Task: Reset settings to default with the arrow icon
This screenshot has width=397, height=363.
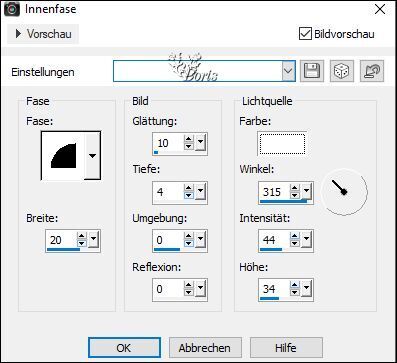Action: point(372,71)
